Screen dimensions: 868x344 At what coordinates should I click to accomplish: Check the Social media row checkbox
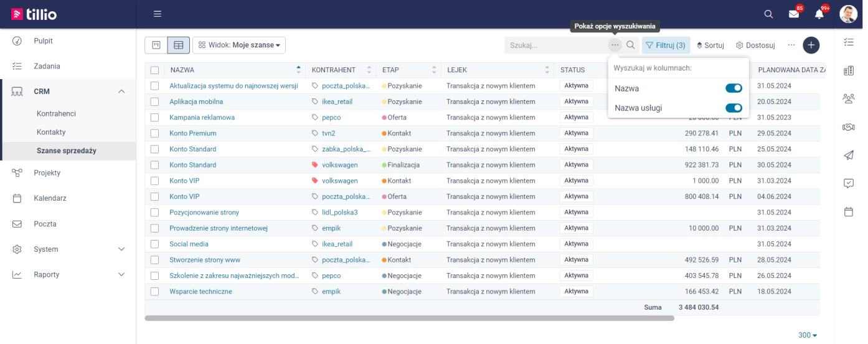[x=155, y=244]
